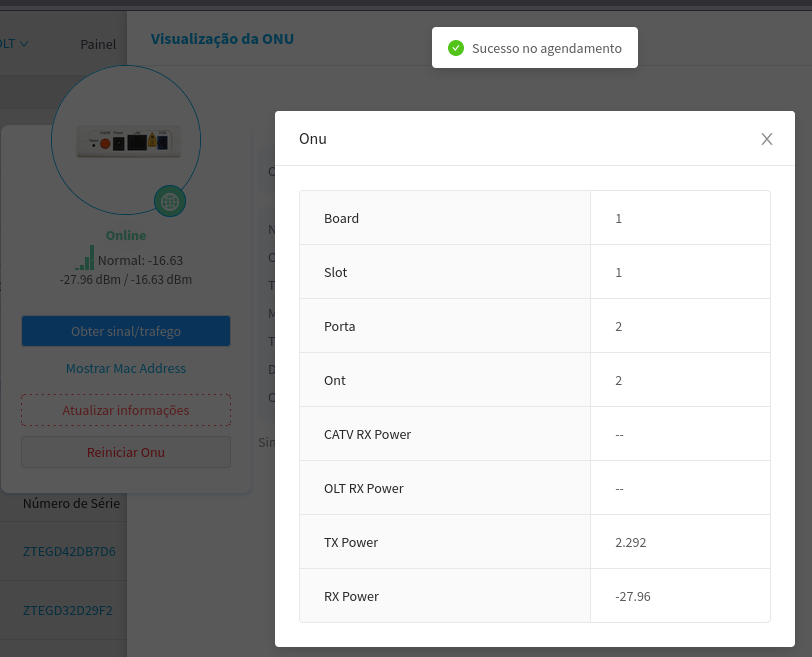Image resolution: width=812 pixels, height=657 pixels.
Task: Open the serial number ZTEGD32D29F2 link
Action: click(x=68, y=610)
